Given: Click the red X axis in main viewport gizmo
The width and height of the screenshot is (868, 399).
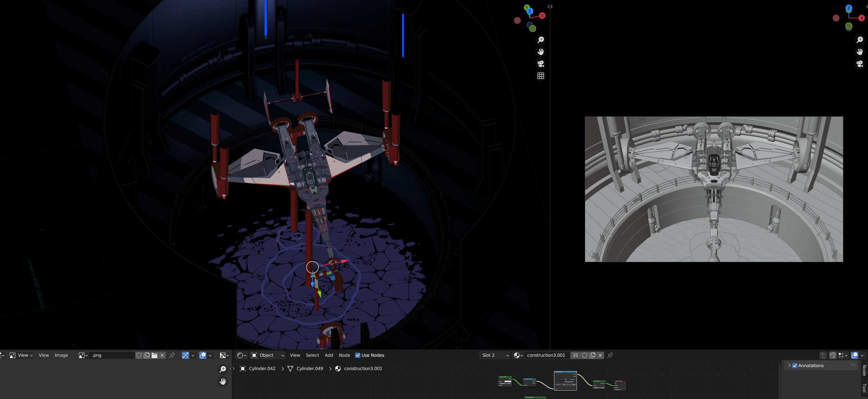Looking at the screenshot, I should pyautogui.click(x=542, y=16).
